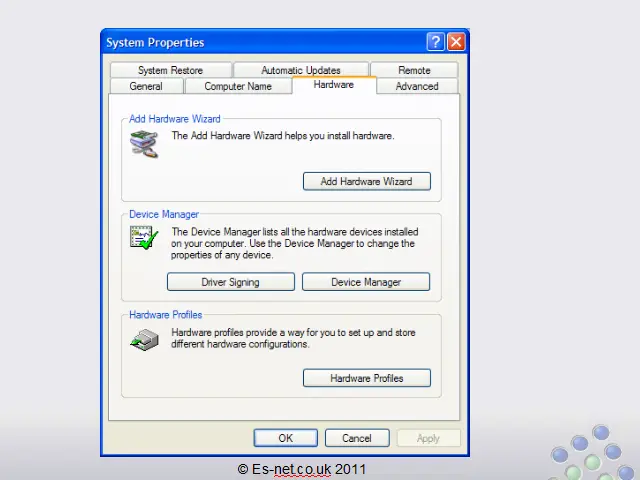Click the 'Hardware Profiles' group heading
The width and height of the screenshot is (640, 480).
[x=166, y=315]
